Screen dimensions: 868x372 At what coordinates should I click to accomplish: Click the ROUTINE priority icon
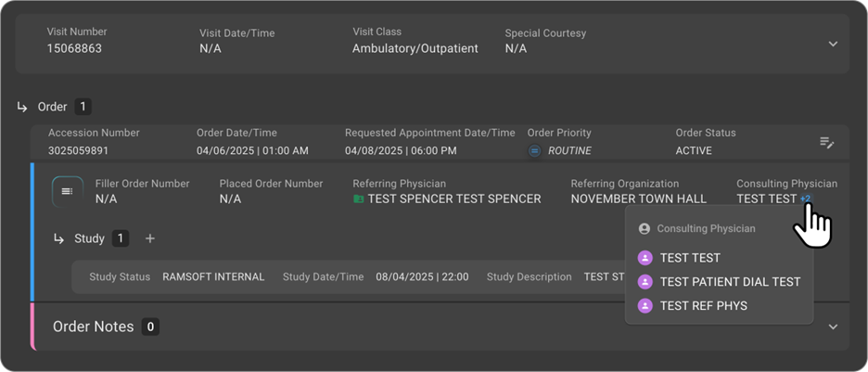tap(535, 150)
